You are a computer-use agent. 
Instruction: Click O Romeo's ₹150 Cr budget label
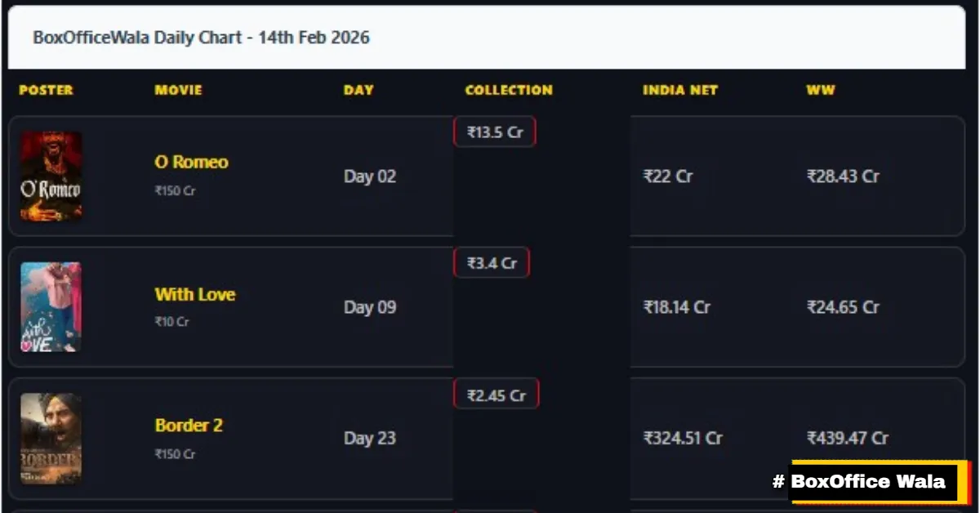(171, 190)
